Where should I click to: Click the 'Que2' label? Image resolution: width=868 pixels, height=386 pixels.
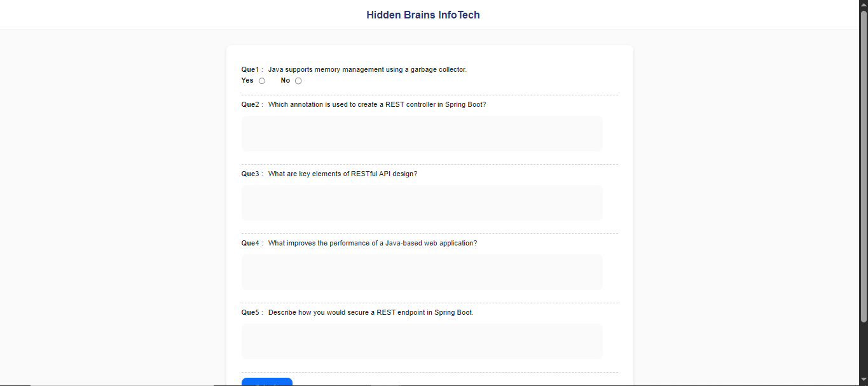click(x=251, y=104)
